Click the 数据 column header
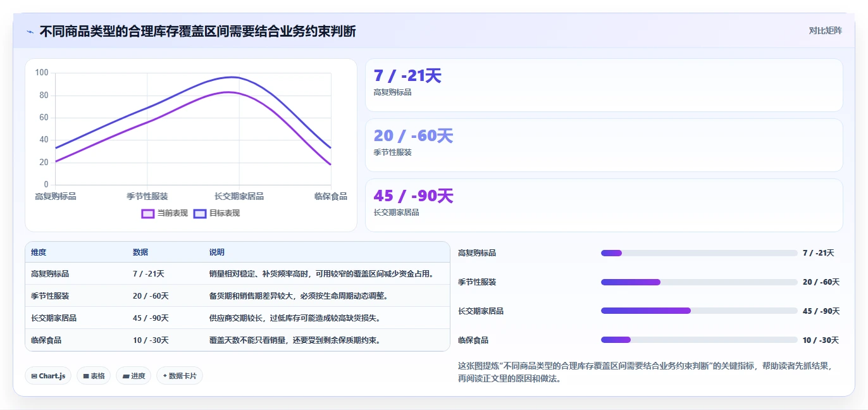 140,252
